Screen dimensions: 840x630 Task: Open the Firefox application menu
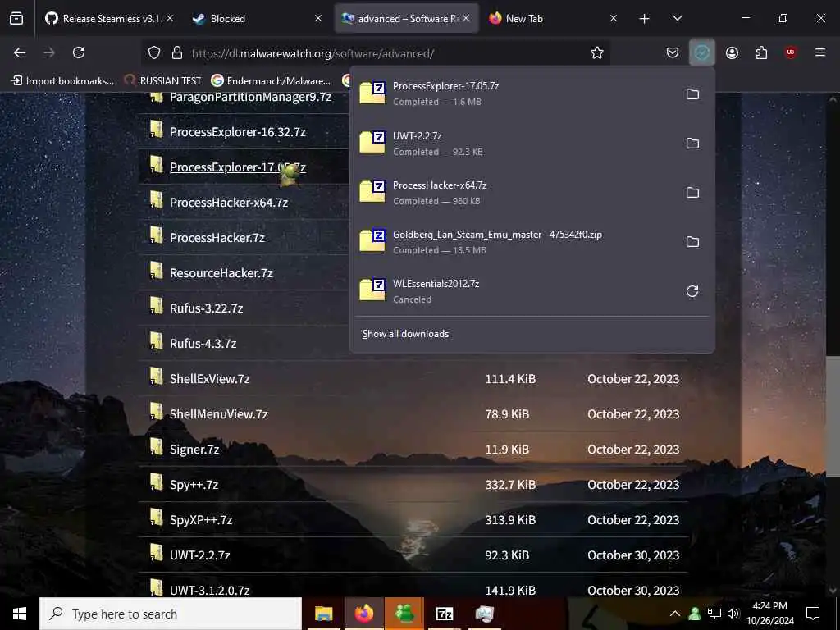820,52
